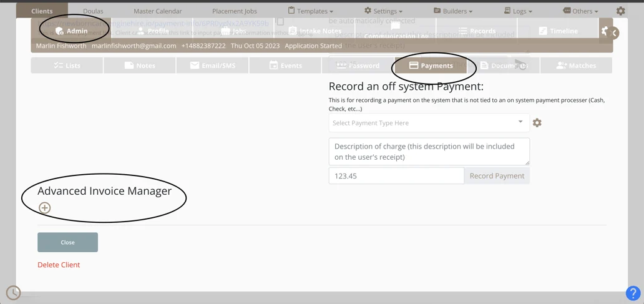Open the Timeline tab

558,31
